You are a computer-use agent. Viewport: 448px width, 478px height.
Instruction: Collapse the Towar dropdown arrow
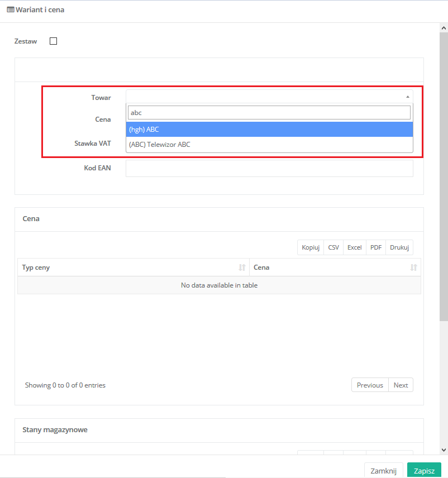pyautogui.click(x=407, y=97)
